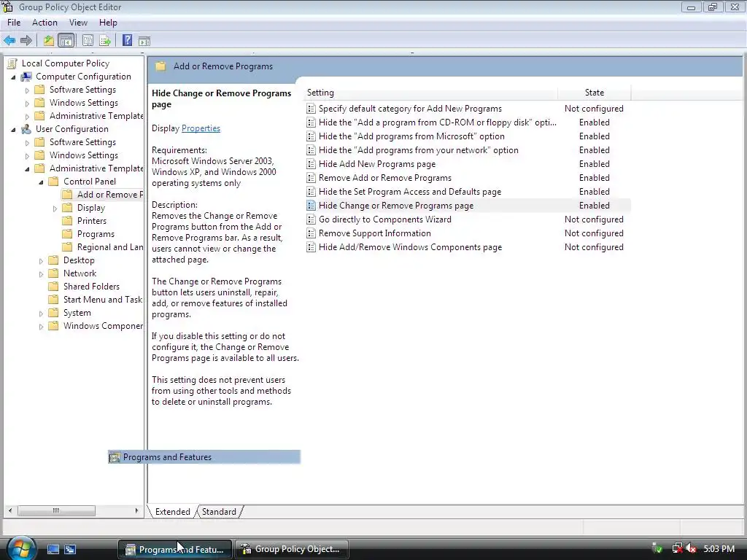This screenshot has height=560, width=747.
Task: Expand Software Settings under User Configuration
Action: click(x=27, y=142)
